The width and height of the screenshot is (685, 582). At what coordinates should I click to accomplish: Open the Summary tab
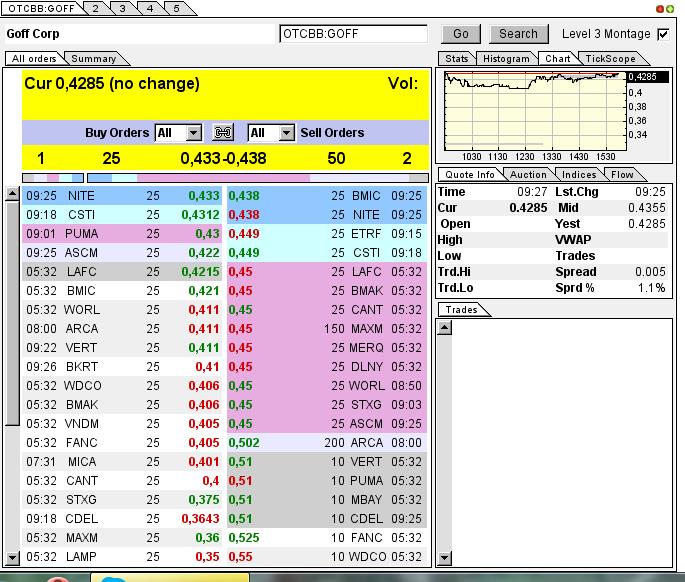[94, 59]
